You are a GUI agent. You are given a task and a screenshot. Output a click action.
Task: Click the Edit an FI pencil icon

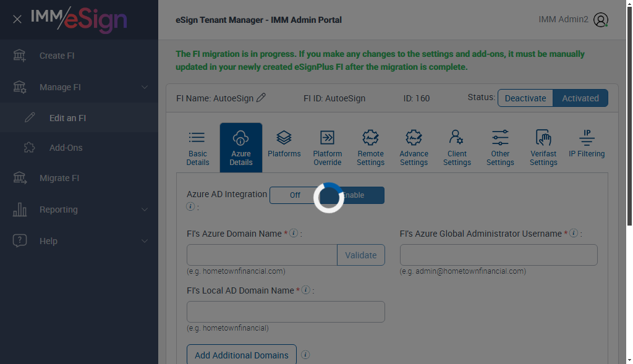pyautogui.click(x=30, y=117)
